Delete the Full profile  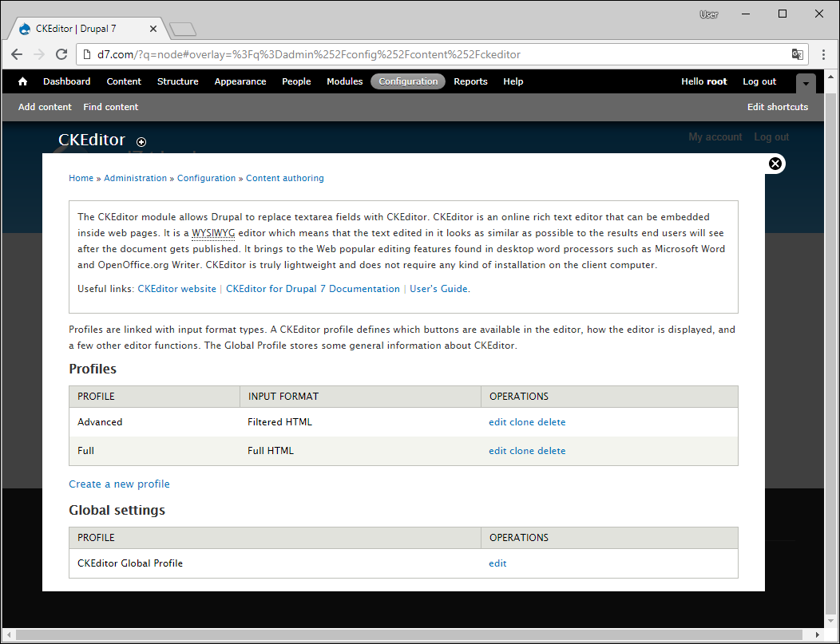point(551,451)
